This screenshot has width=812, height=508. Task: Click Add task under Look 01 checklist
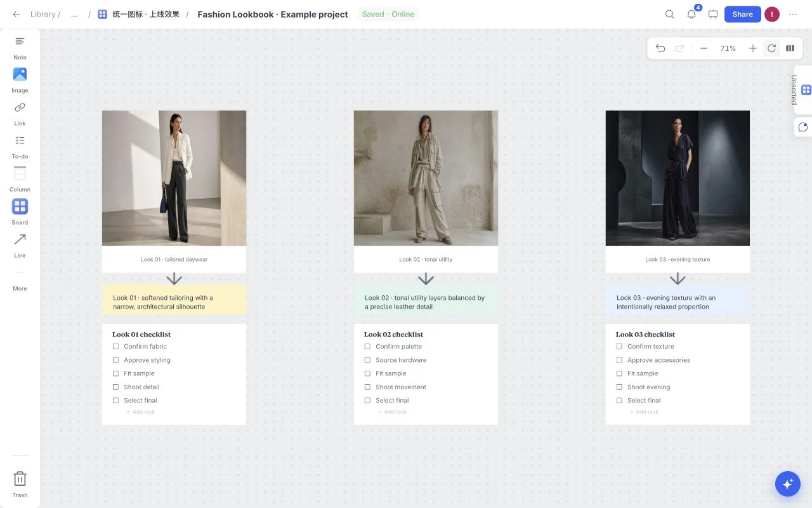(141, 412)
